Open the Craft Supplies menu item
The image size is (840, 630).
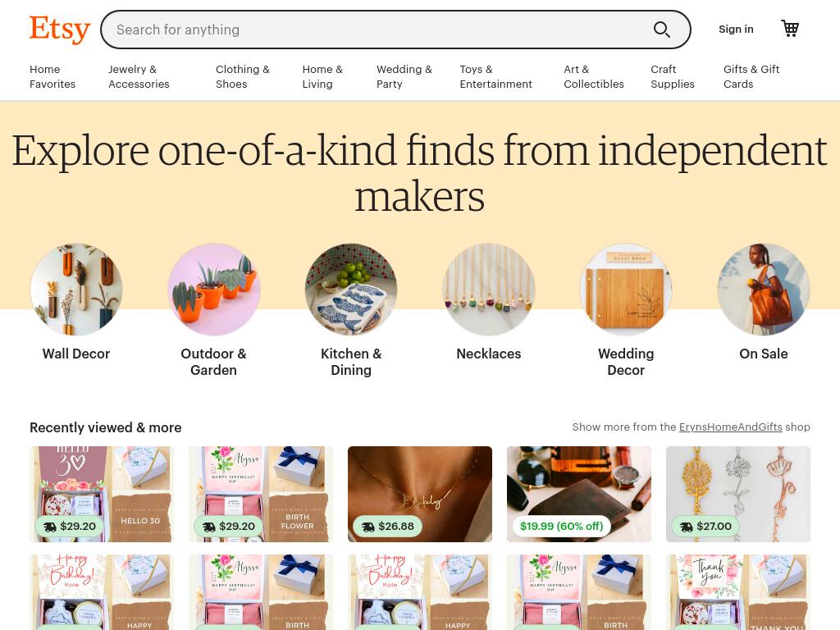(673, 76)
